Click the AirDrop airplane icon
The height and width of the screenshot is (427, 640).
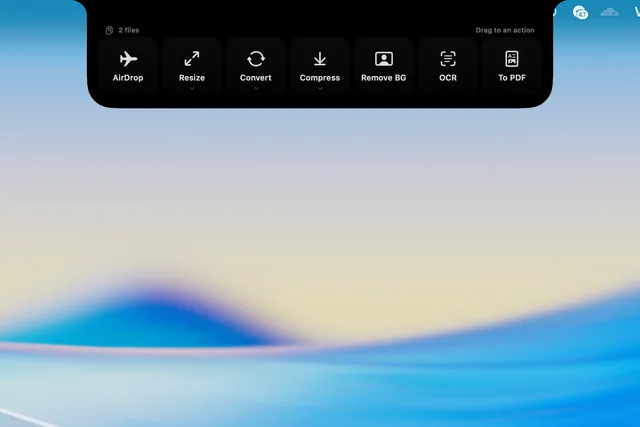pos(128,59)
